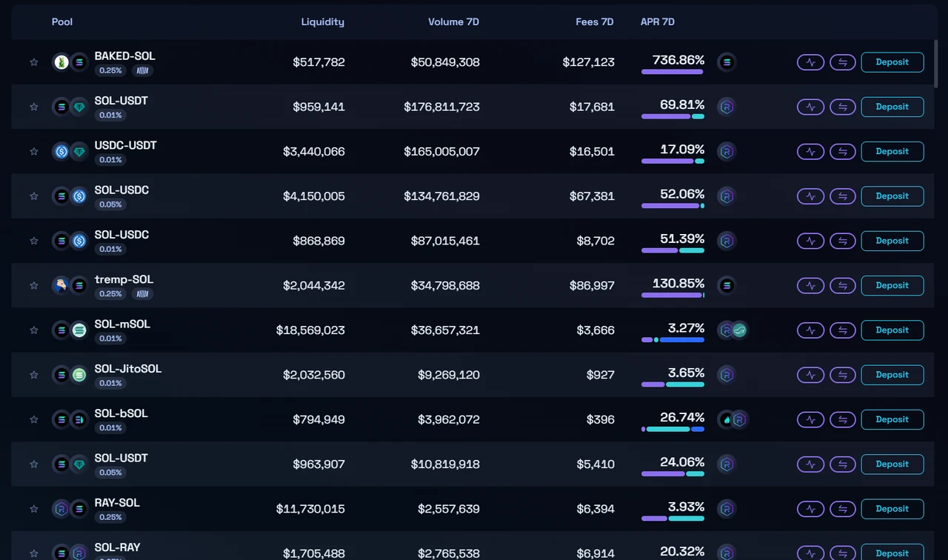Toggle the favorite star for USDC-USDT
The width and height of the screenshot is (948, 560).
coord(33,151)
